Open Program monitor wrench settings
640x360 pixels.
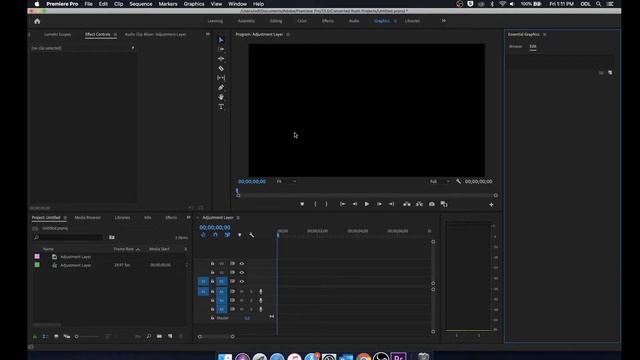point(458,181)
